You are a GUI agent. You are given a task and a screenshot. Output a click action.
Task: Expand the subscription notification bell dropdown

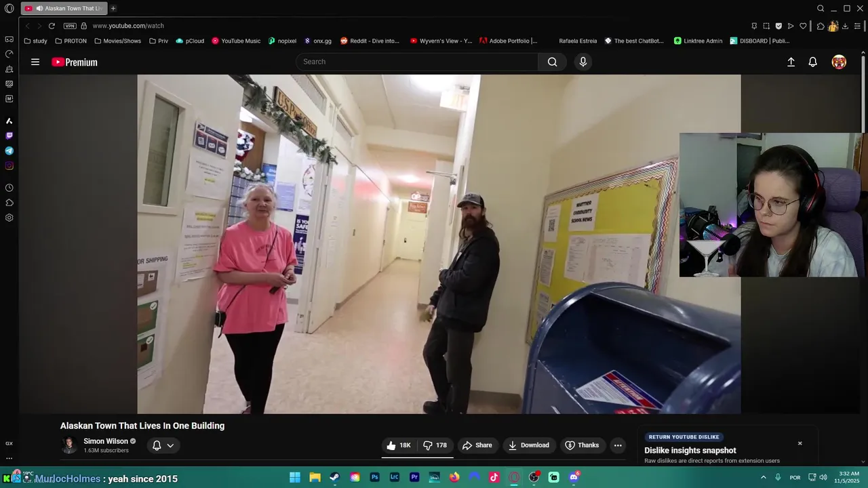point(163,445)
